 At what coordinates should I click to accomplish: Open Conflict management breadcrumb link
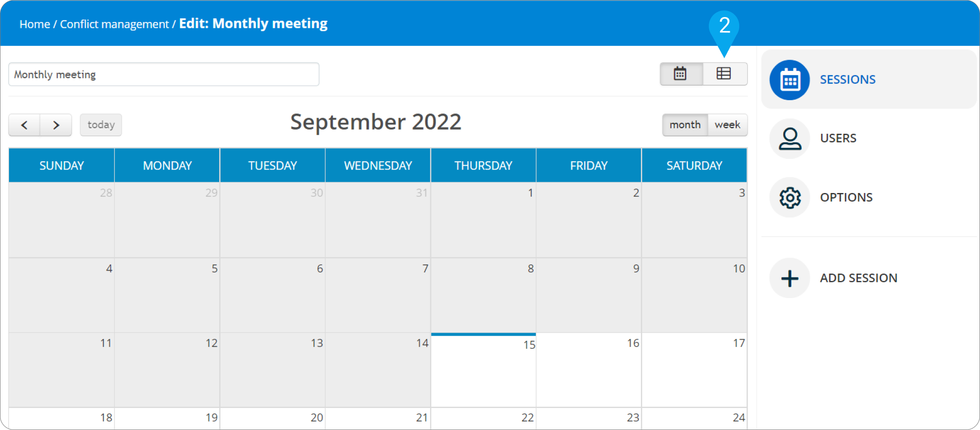tap(114, 24)
